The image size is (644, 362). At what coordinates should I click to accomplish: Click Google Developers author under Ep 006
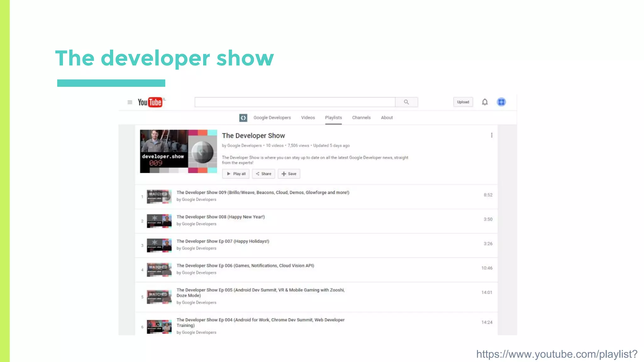click(199, 273)
